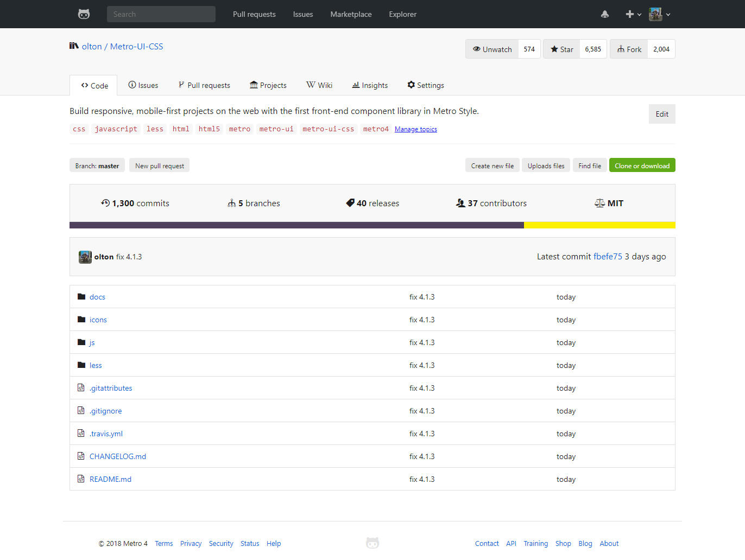Image resolution: width=745 pixels, height=560 pixels.
Task: Expand the plus icon create menu
Action: (x=633, y=14)
